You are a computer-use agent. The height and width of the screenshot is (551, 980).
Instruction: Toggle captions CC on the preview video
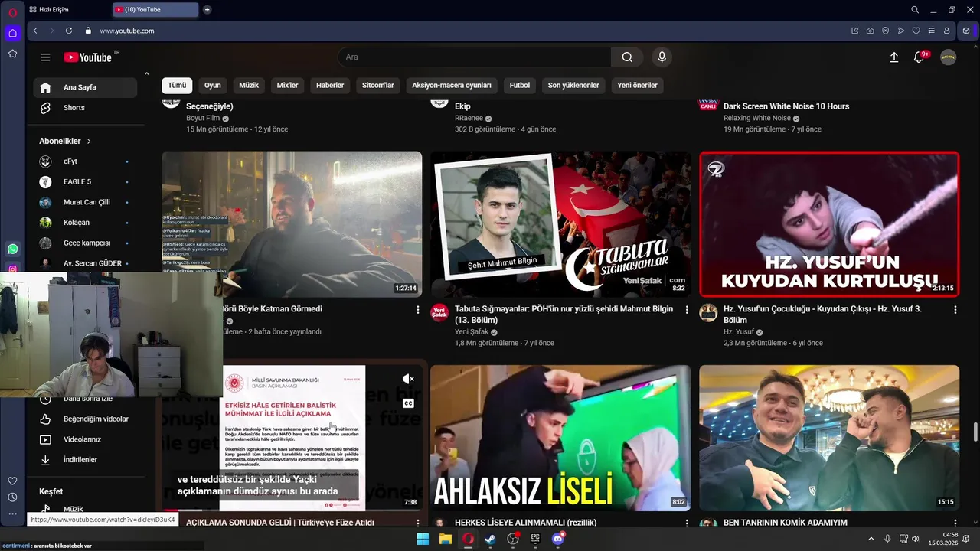(408, 403)
